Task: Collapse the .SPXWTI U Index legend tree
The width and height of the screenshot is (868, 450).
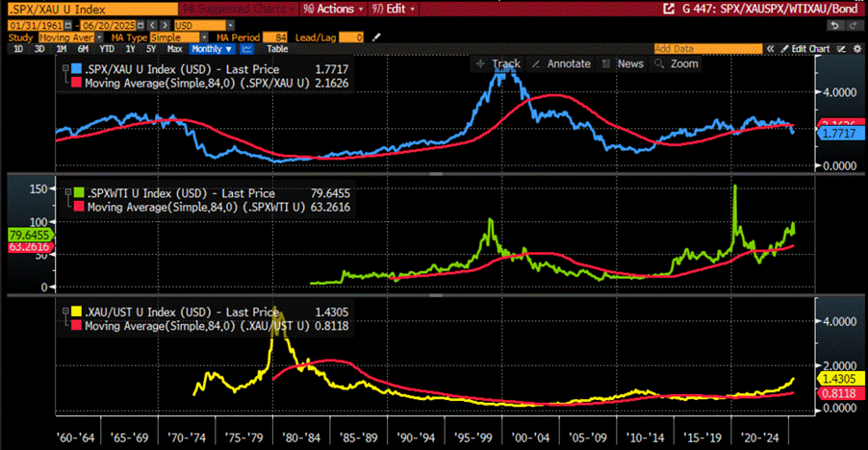Action: [x=68, y=192]
